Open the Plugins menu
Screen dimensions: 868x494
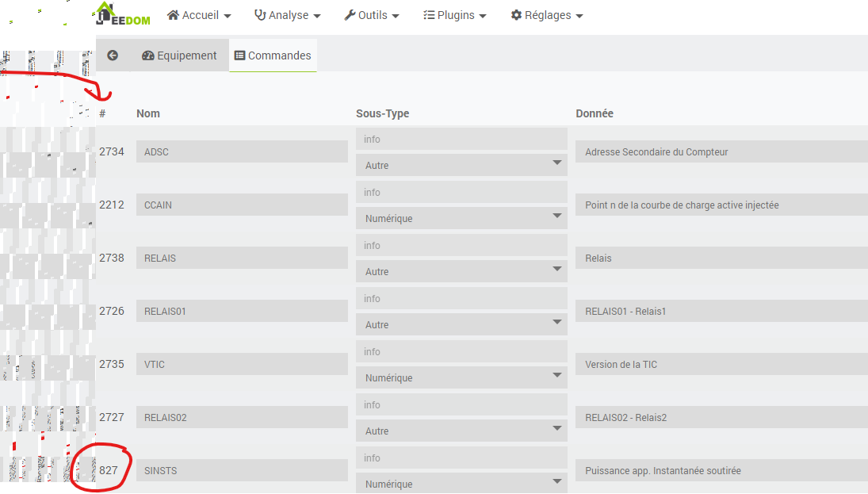coord(454,15)
